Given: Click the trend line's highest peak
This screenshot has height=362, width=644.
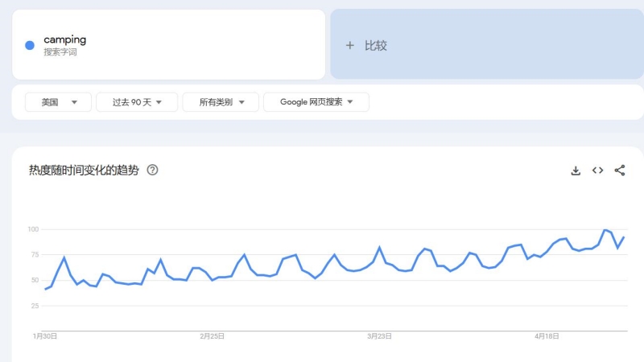Looking at the screenshot, I should [x=605, y=230].
